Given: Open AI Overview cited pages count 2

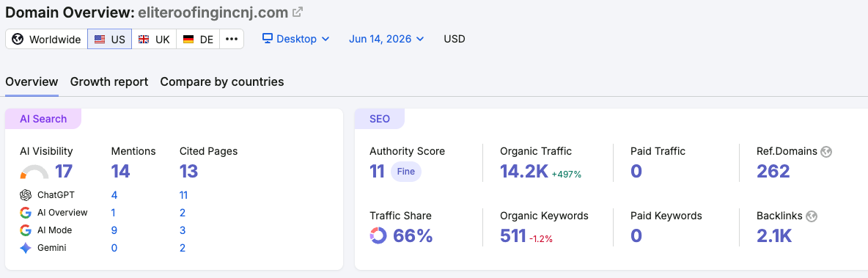Looking at the screenshot, I should [x=183, y=213].
